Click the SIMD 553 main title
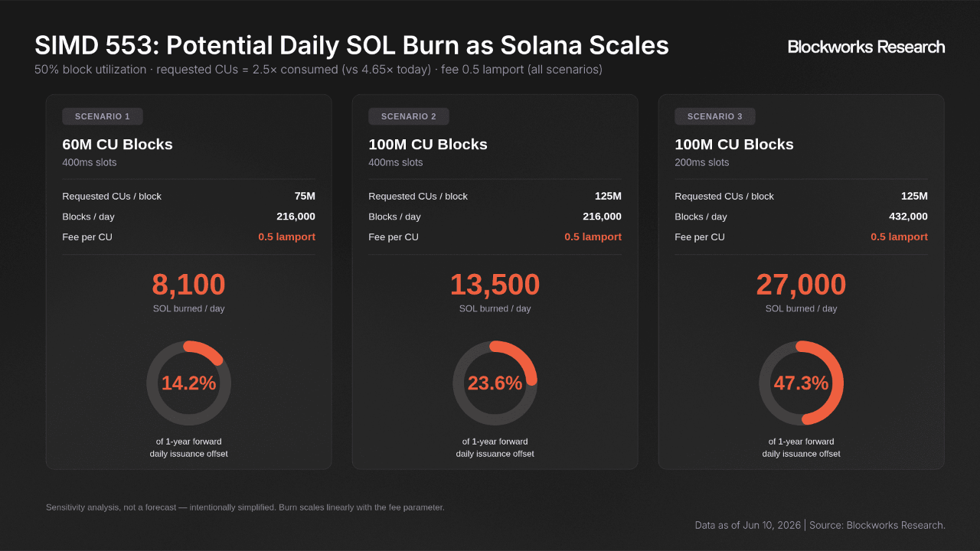The width and height of the screenshot is (980, 551). pos(351,45)
